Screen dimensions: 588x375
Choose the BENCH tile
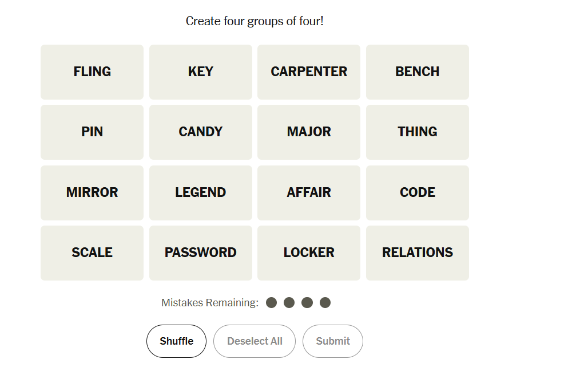point(418,72)
